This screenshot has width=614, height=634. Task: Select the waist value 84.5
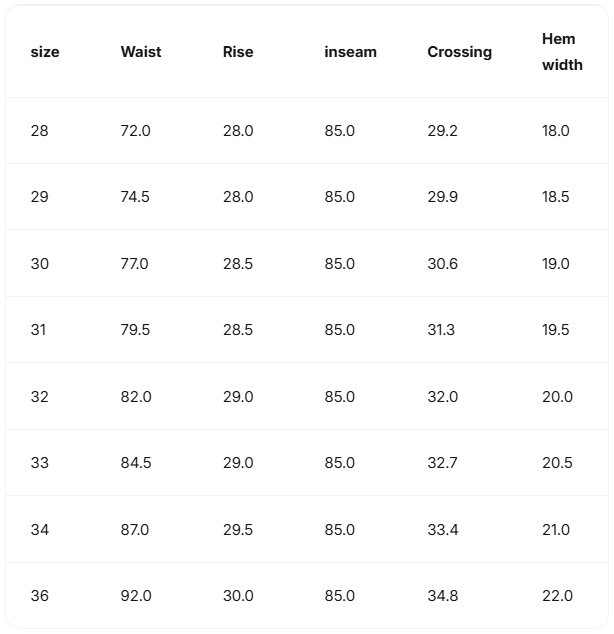tap(135, 463)
